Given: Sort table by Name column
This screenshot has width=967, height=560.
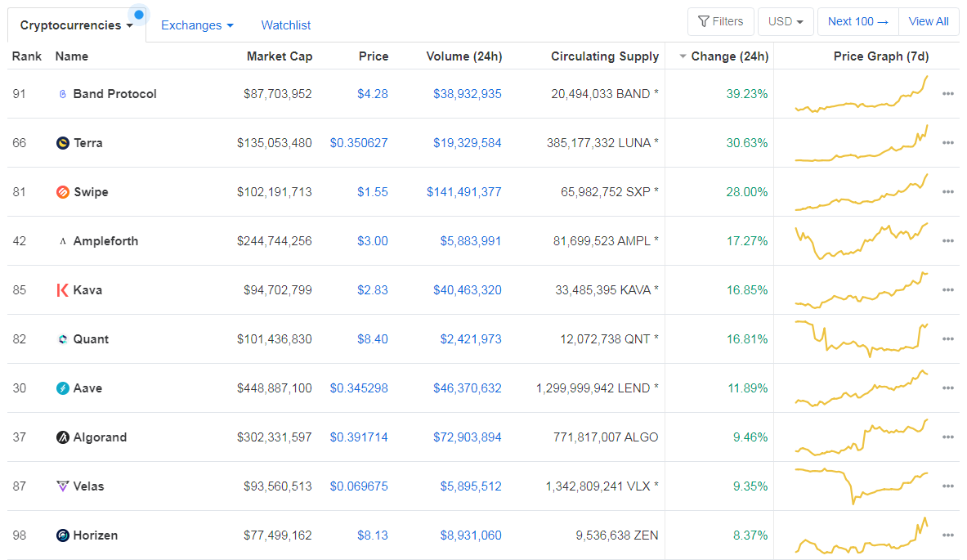Looking at the screenshot, I should [x=72, y=56].
